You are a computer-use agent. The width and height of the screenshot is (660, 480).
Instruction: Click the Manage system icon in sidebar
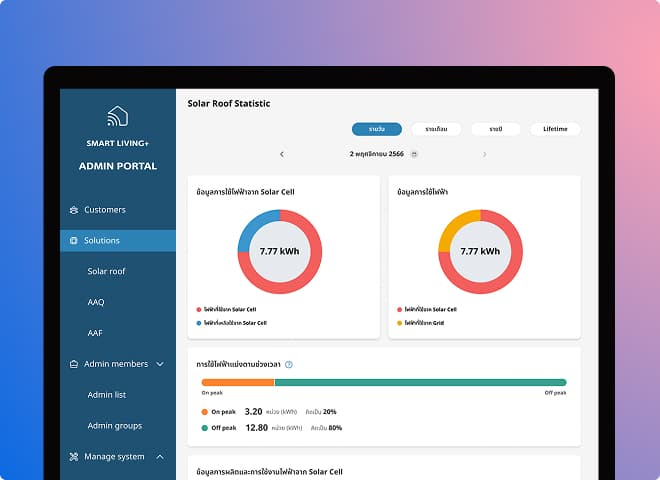click(74, 457)
